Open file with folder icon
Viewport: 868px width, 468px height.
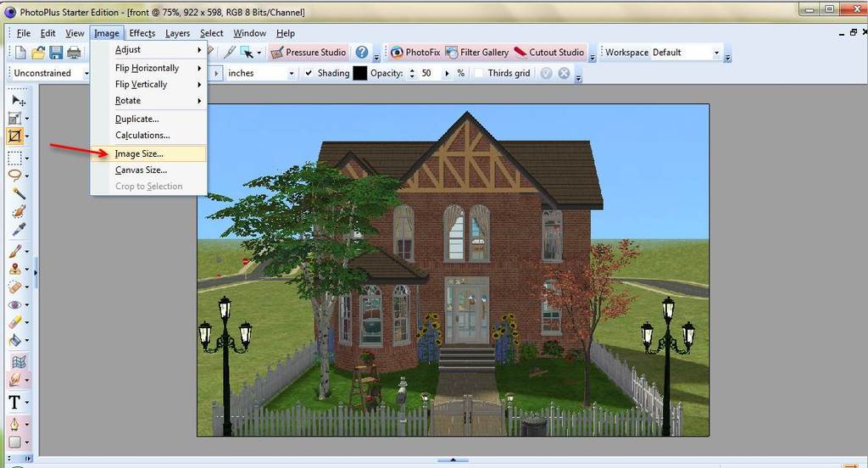(38, 53)
